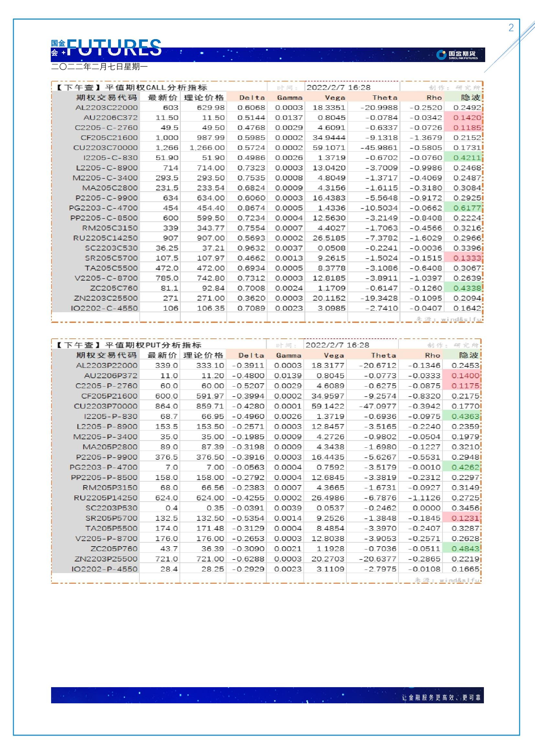Image resolution: width=535 pixels, height=756 pixels.
Task: Select L2205-P-8900 option code
Action: tap(107, 427)
